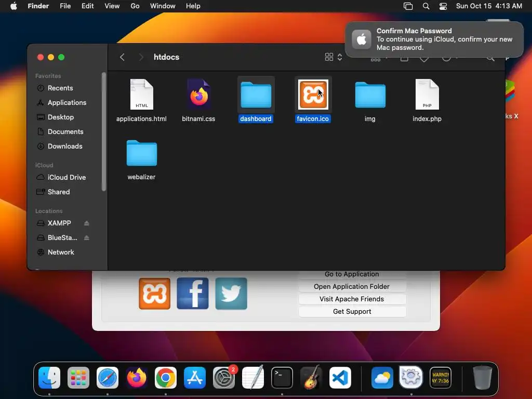Open the Edit menu
The image size is (532, 399).
(87, 6)
